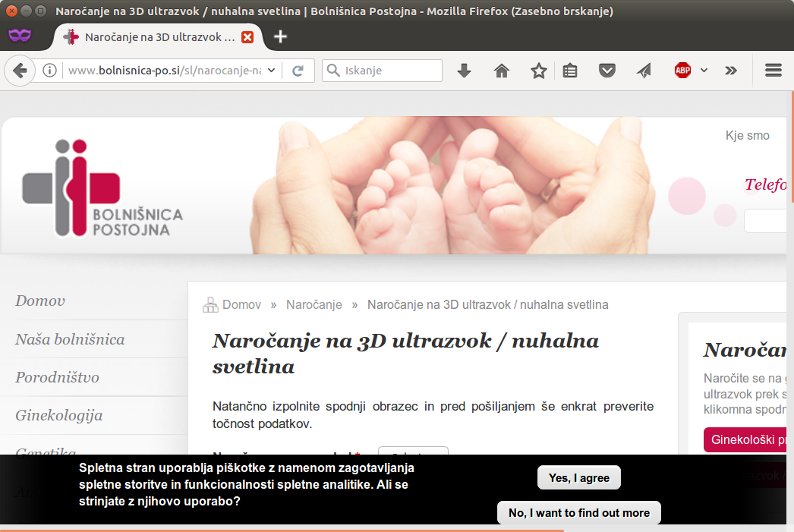Click the cookie notice text about piškotke
Viewport: 794px width, 532px height.
pos(247,484)
